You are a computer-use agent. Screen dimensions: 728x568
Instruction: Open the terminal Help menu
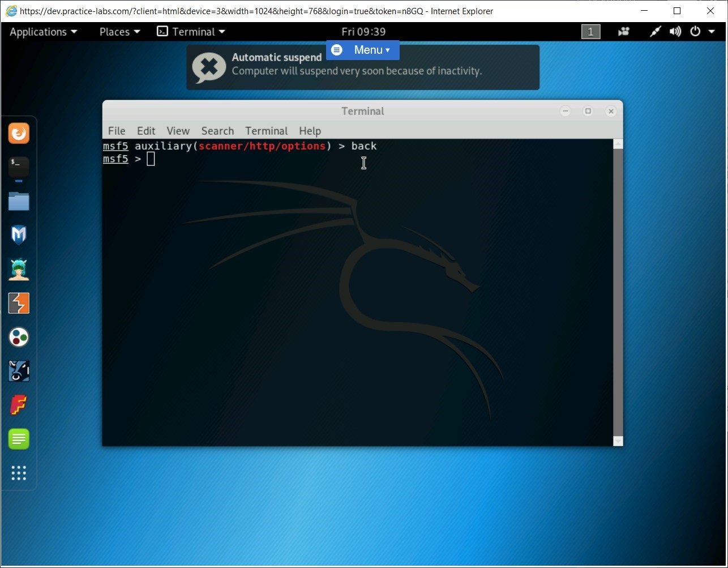click(310, 131)
